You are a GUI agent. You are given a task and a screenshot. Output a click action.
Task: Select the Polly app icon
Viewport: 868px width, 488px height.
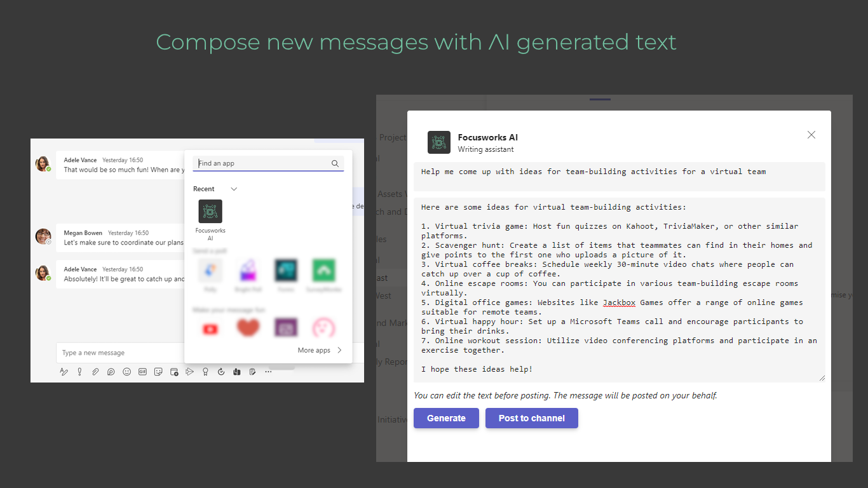pos(210,271)
